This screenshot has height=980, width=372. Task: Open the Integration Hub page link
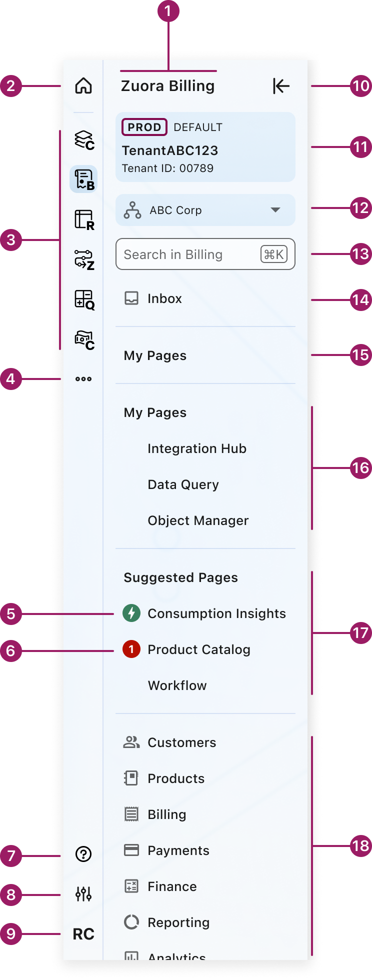pos(197,448)
